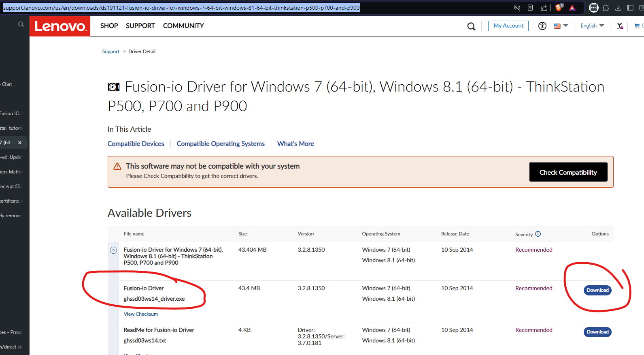Switch to the '-vsl: Upda' vertical tab

click(14, 157)
